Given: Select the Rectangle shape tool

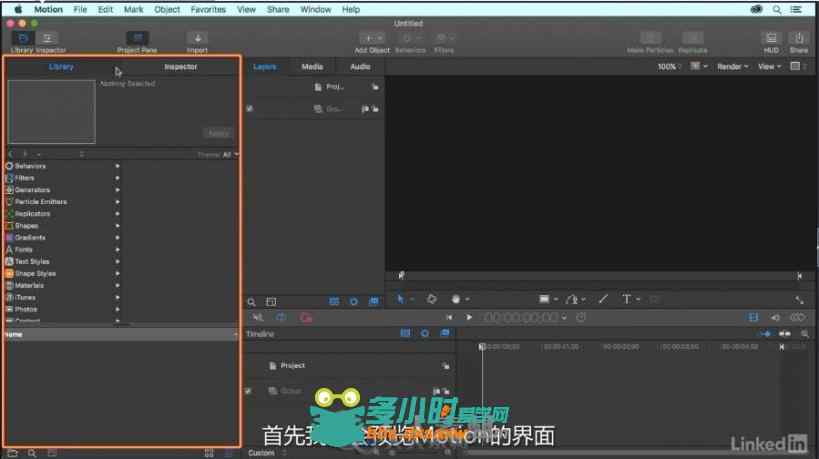Looking at the screenshot, I should 544,299.
